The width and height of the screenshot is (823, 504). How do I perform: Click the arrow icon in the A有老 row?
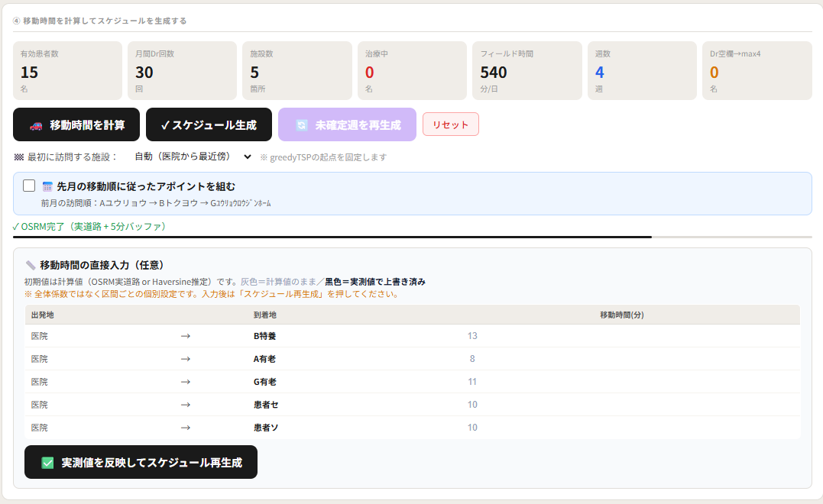point(185,359)
